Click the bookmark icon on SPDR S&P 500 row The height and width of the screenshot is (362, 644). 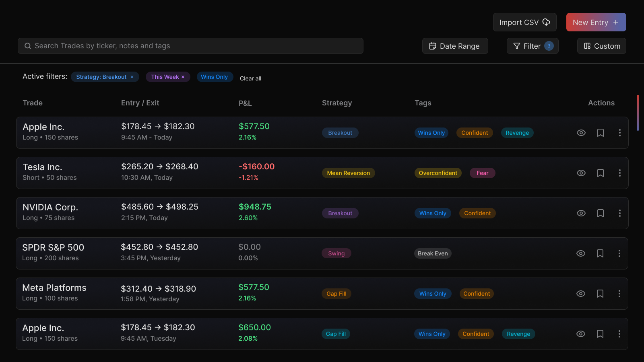600,253
